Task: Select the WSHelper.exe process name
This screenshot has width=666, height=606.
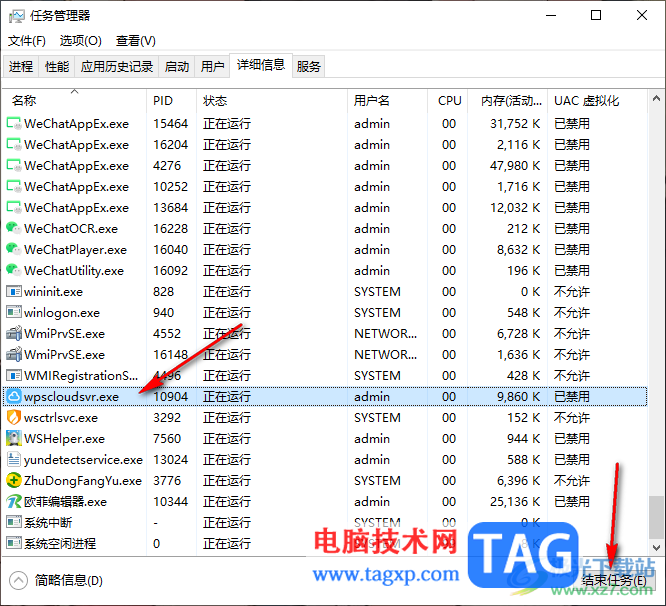Action: point(64,438)
